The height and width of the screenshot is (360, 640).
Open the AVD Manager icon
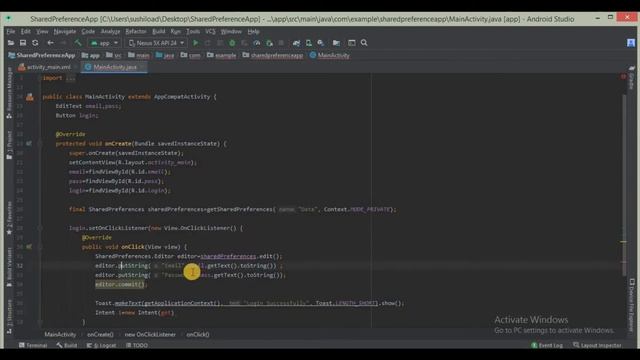click(x=309, y=43)
